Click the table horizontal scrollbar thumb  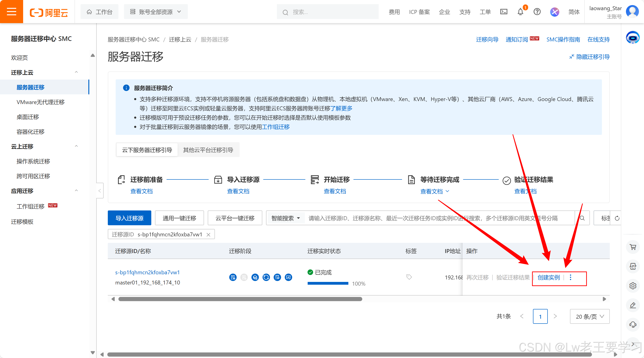click(x=240, y=299)
